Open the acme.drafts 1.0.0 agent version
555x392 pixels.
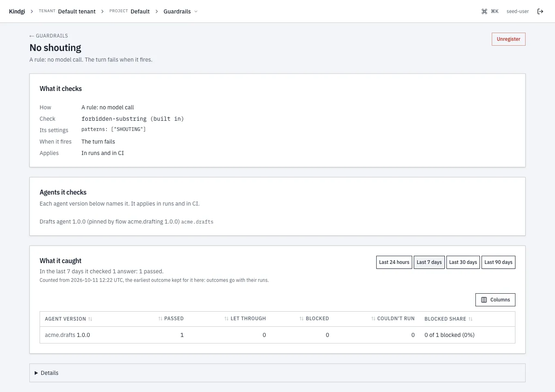(x=67, y=335)
